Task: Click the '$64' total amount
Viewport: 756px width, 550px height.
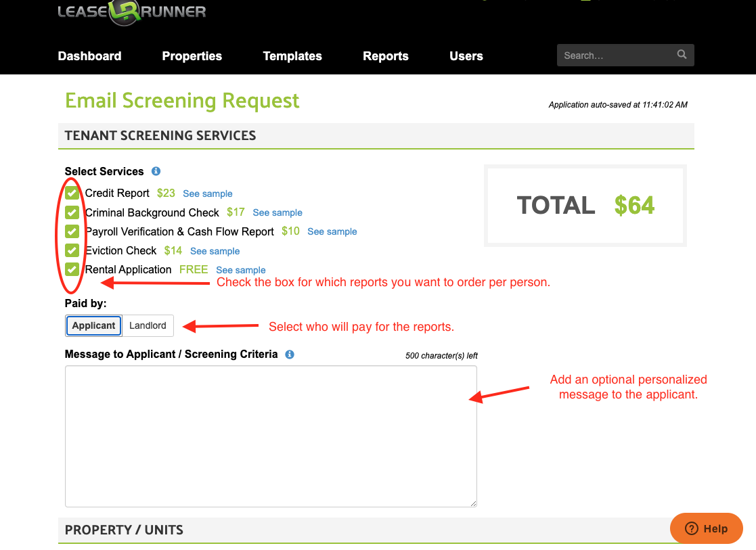Action: 634,206
